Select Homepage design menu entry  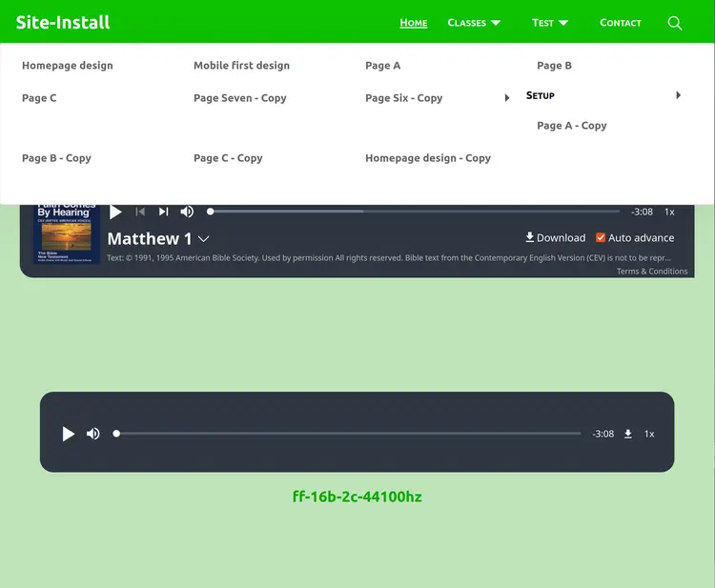coord(68,66)
